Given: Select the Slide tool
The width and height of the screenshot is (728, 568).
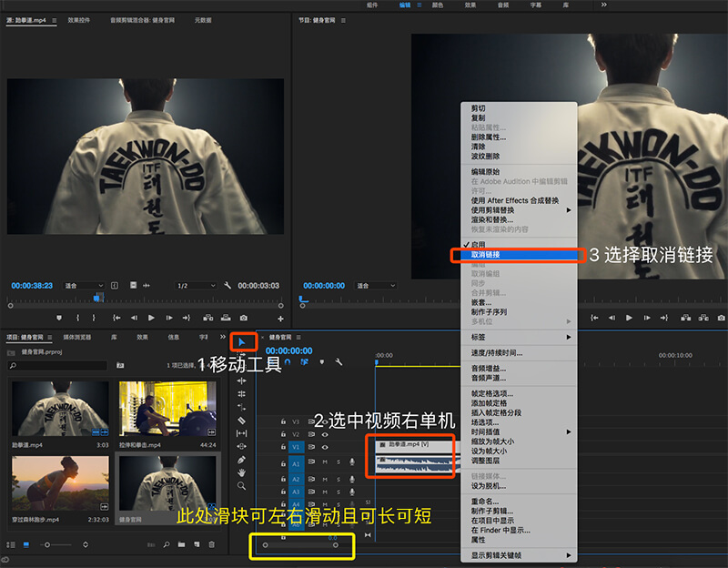Looking at the screenshot, I should click(241, 446).
